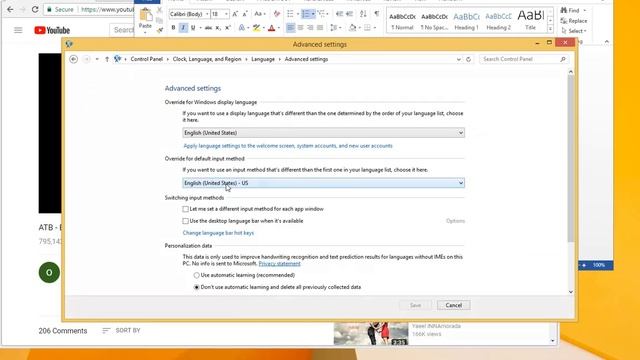The height and width of the screenshot is (360, 640).
Task: Open the Select dropdown in Word editing group
Action: click(574, 31)
